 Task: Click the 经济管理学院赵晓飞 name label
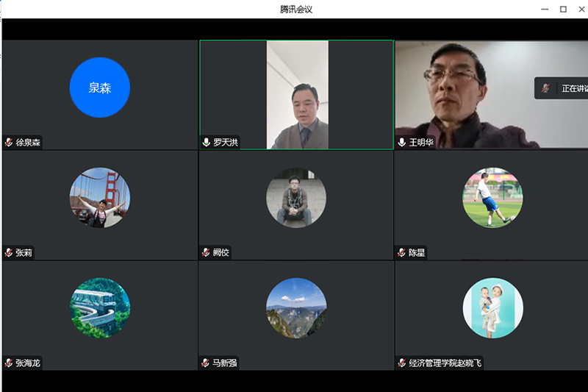pyautogui.click(x=445, y=363)
